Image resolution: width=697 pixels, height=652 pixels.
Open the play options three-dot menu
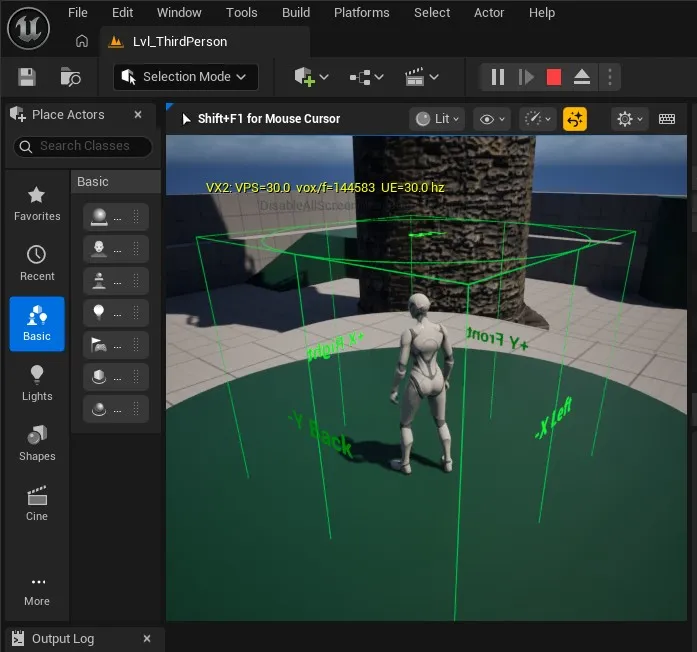point(609,77)
